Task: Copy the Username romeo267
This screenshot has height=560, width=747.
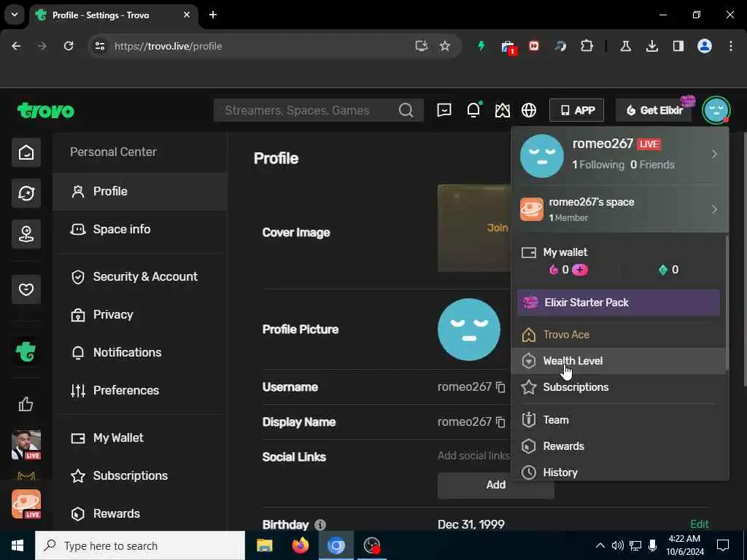Action: pyautogui.click(x=500, y=387)
